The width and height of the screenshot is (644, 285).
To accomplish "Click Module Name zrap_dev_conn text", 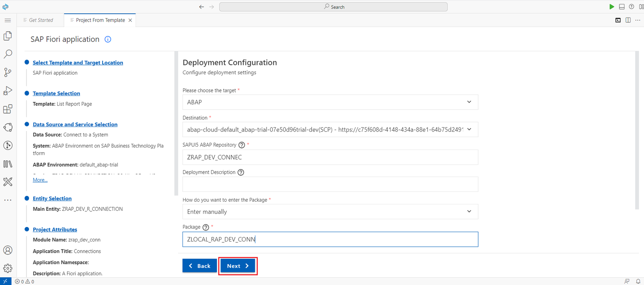I will coord(67,240).
